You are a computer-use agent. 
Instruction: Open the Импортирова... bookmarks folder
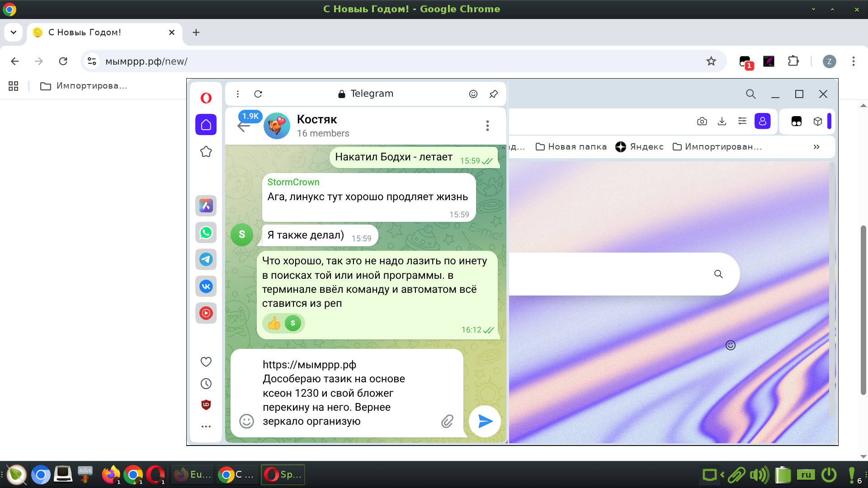click(84, 86)
